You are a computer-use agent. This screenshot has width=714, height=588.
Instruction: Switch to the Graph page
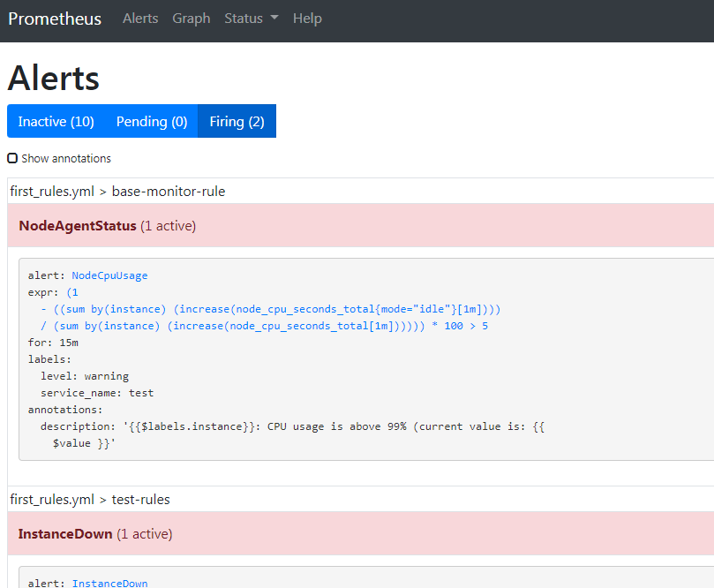[191, 18]
